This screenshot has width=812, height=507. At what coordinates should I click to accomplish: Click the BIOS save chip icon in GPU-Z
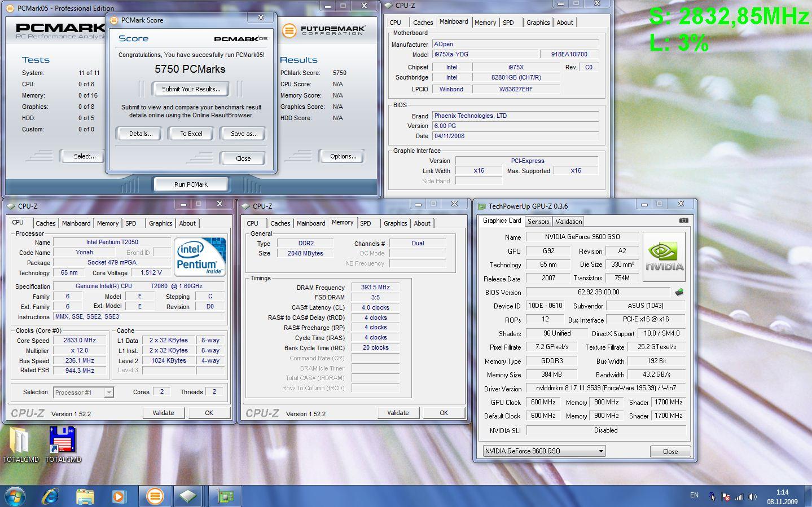(679, 292)
